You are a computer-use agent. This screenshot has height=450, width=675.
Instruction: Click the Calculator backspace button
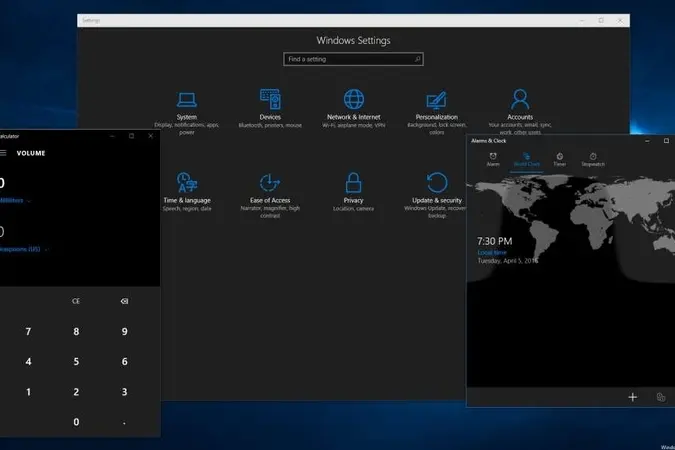point(124,301)
